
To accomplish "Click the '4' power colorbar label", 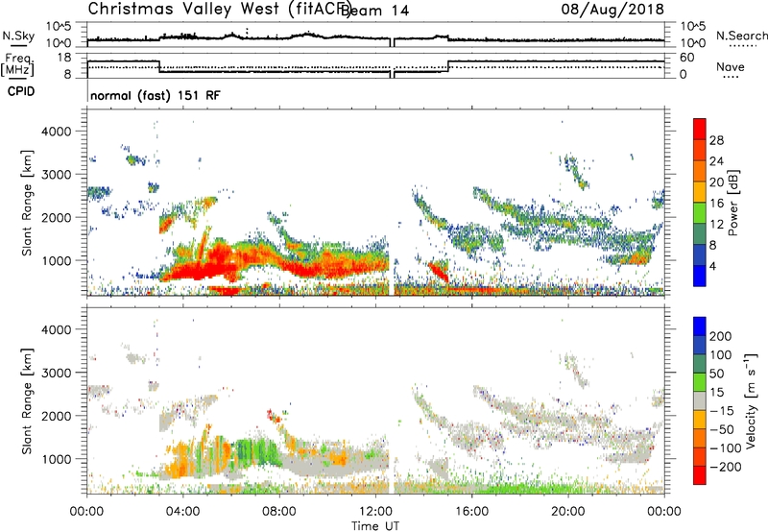I will [712, 266].
